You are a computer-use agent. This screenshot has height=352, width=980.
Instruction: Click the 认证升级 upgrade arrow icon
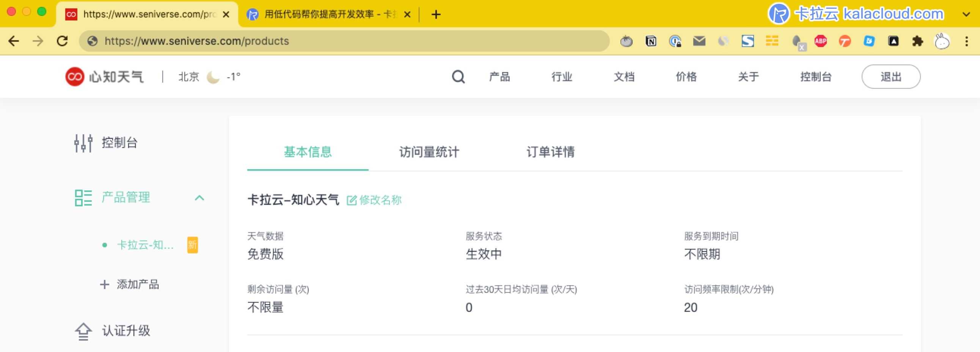pos(83,331)
